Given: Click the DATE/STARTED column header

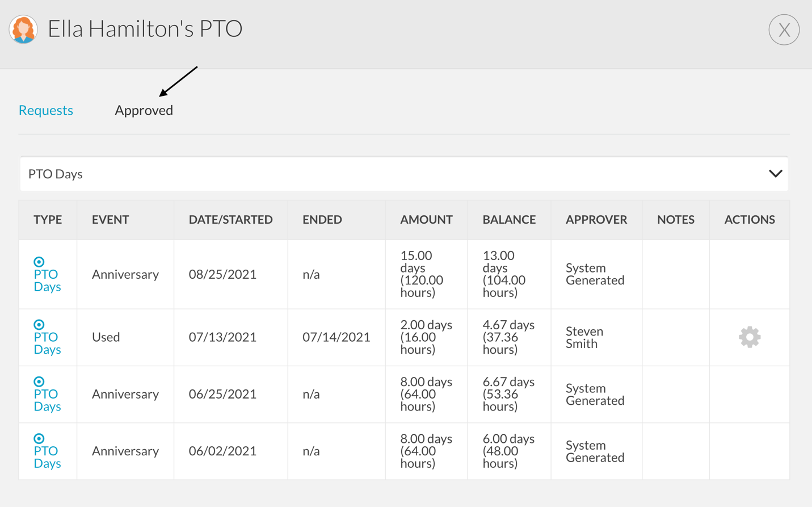Looking at the screenshot, I should (230, 220).
